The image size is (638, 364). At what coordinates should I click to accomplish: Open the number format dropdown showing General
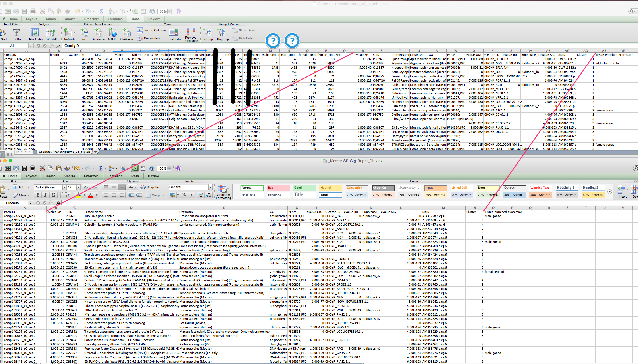[210, 187]
